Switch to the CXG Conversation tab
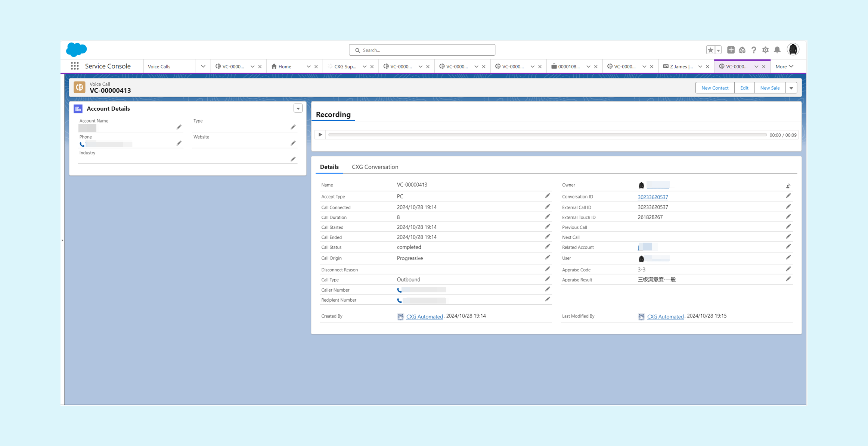868x446 pixels. (x=375, y=167)
